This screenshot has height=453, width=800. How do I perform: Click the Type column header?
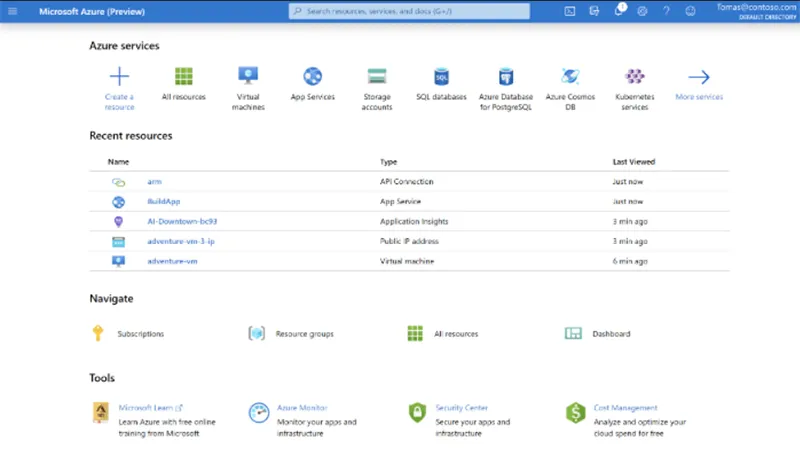(x=388, y=162)
